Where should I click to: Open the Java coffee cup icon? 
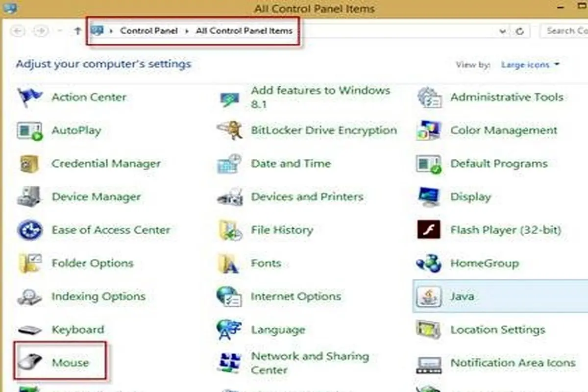point(429,296)
